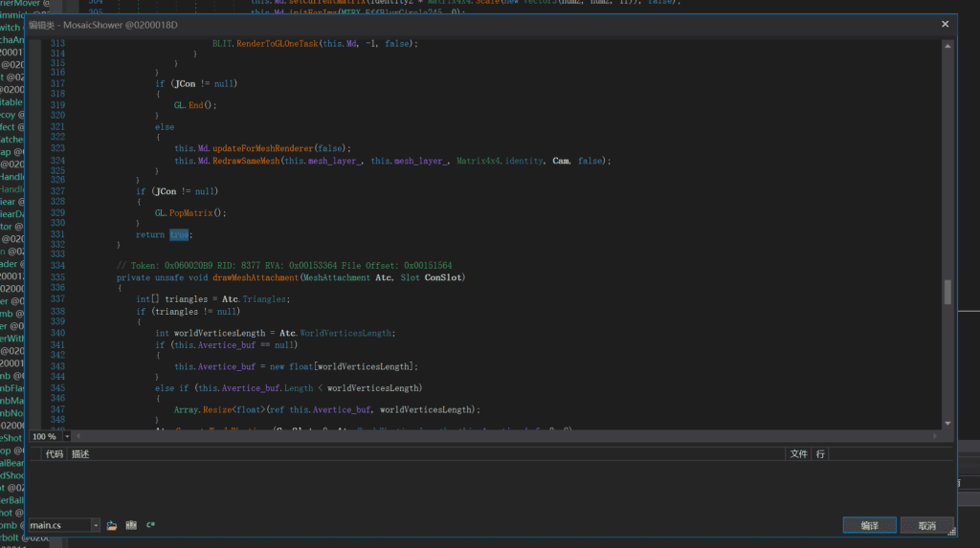Click the C# go to source icon
The height and width of the screenshot is (548, 980).
coord(150,525)
